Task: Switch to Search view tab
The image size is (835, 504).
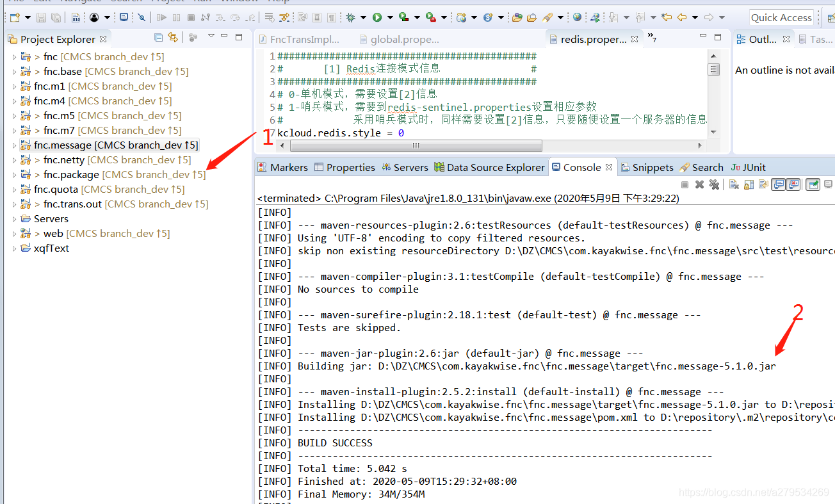Action: 702,167
